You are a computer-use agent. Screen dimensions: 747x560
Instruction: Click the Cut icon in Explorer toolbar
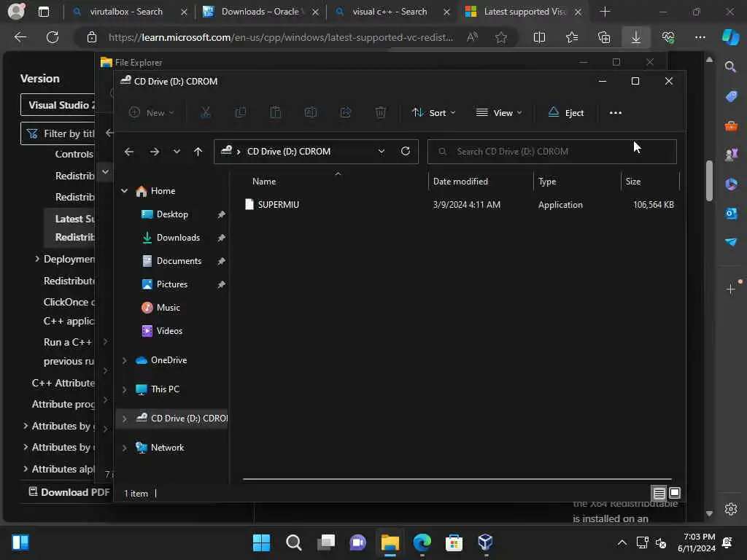[x=205, y=113]
